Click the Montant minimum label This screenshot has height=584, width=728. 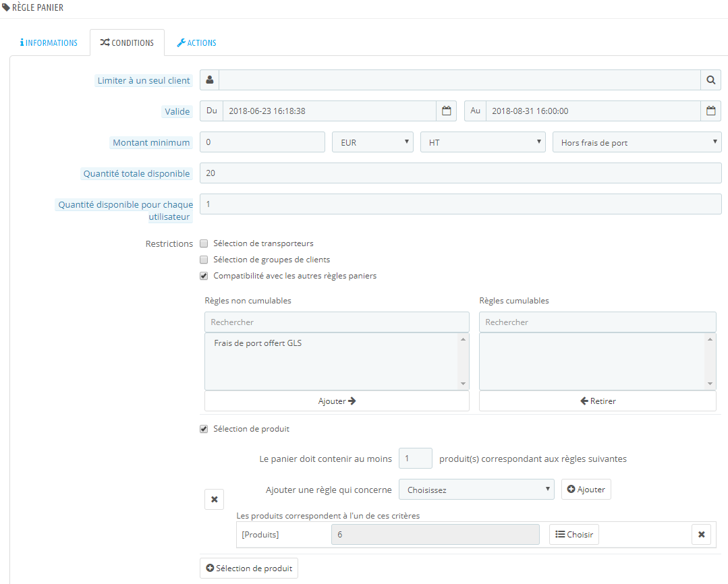pyautogui.click(x=151, y=142)
